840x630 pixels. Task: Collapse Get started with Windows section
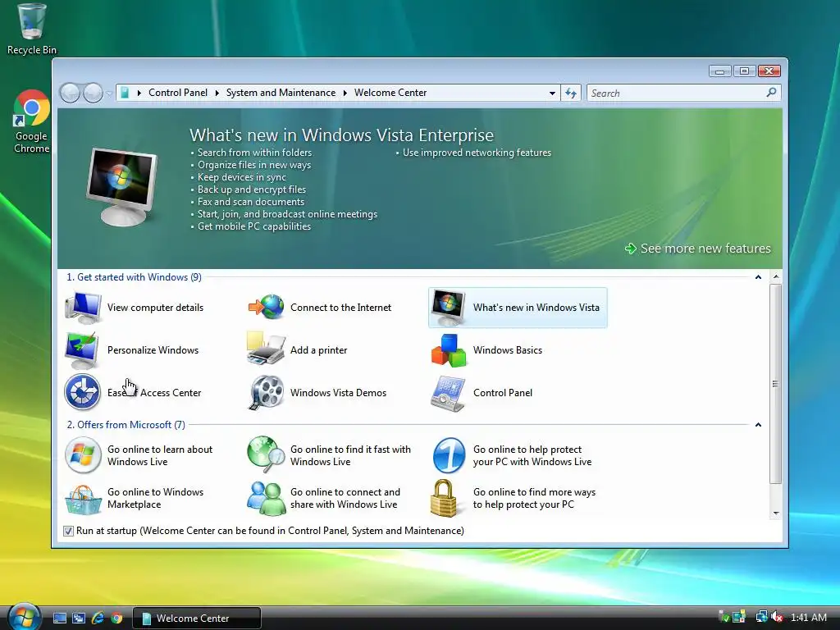(758, 277)
